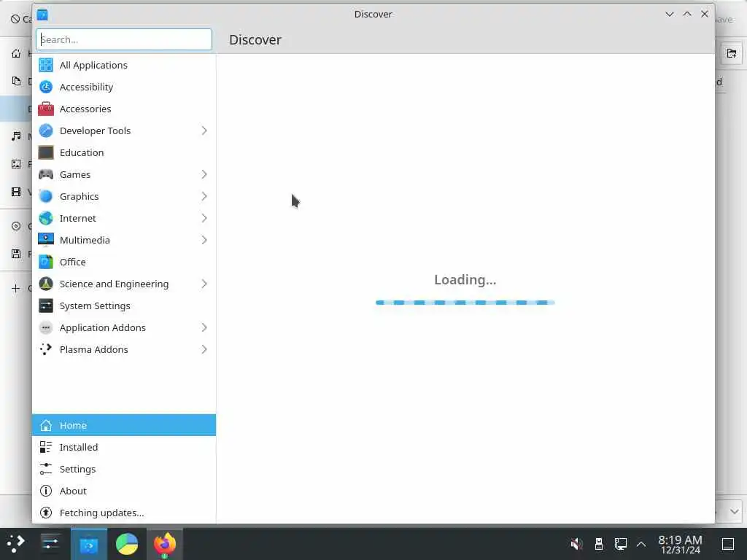Click the Discover window title bar icon
Viewport: 747px width, 560px height.
tap(42, 15)
